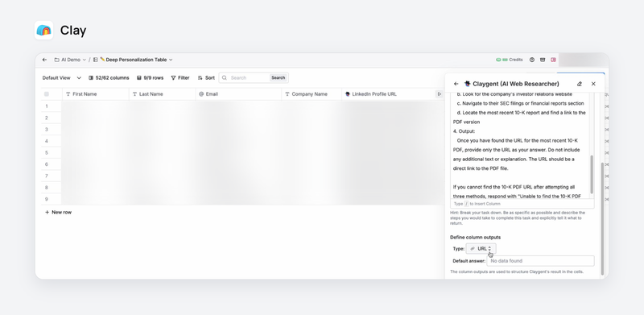Click the pink panel icon in the top bar

(553, 60)
